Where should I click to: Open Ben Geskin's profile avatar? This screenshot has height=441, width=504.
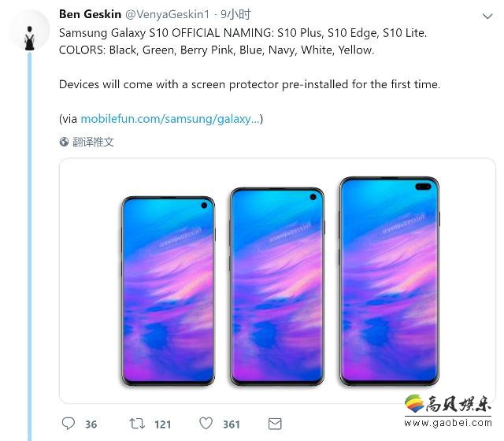coord(30,30)
